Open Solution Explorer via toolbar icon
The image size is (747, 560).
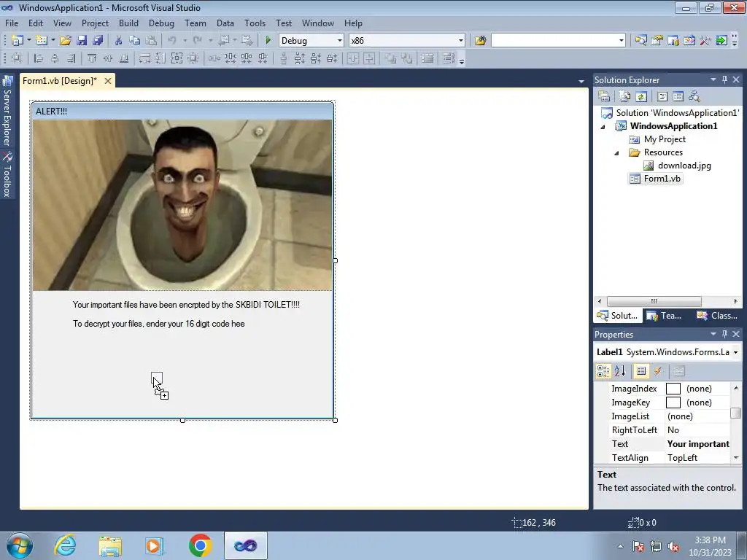click(640, 41)
